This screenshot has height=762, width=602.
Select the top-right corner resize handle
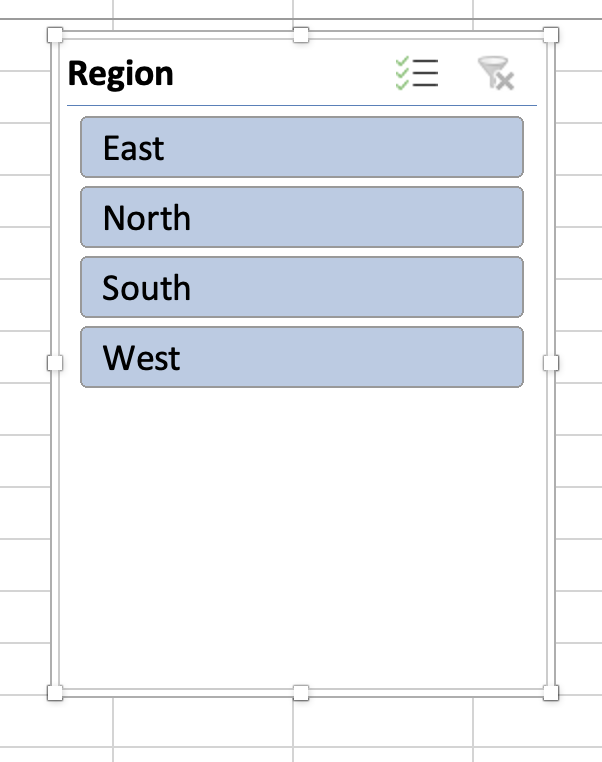pyautogui.click(x=549, y=36)
